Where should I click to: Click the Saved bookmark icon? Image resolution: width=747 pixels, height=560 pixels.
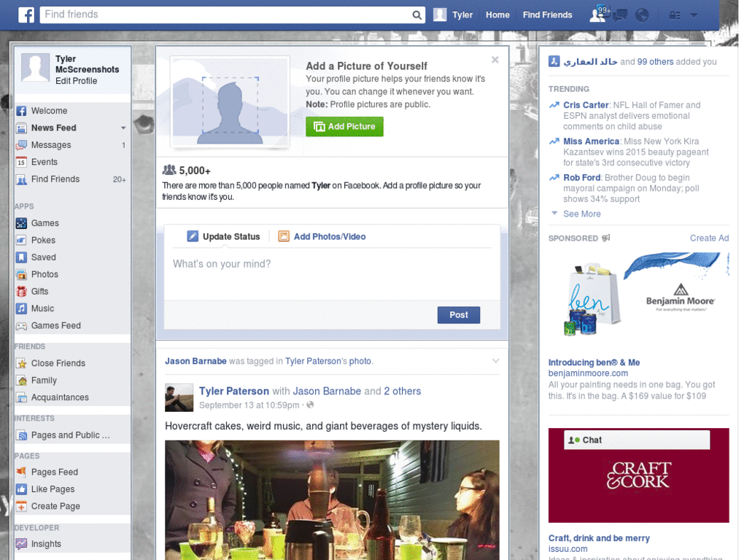21,257
